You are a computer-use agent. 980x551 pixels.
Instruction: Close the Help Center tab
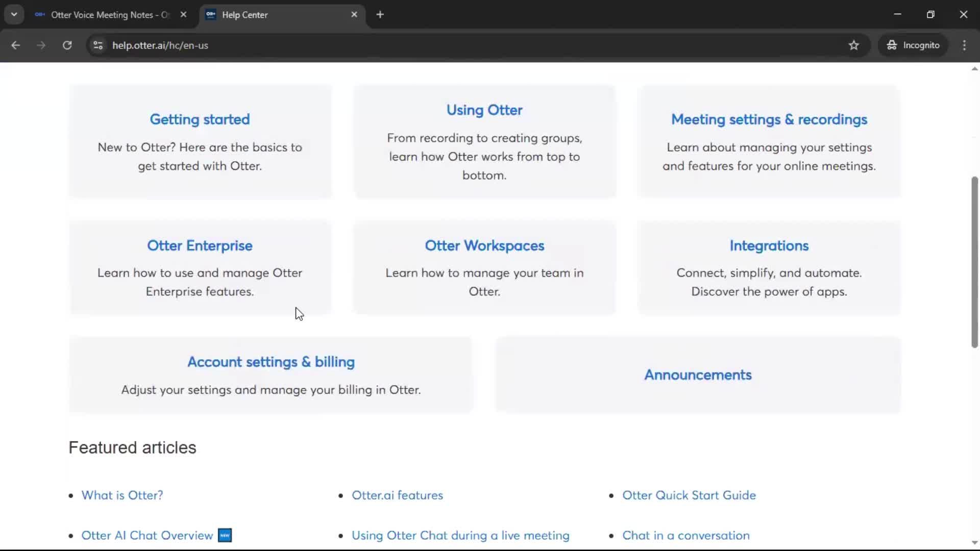click(x=354, y=15)
